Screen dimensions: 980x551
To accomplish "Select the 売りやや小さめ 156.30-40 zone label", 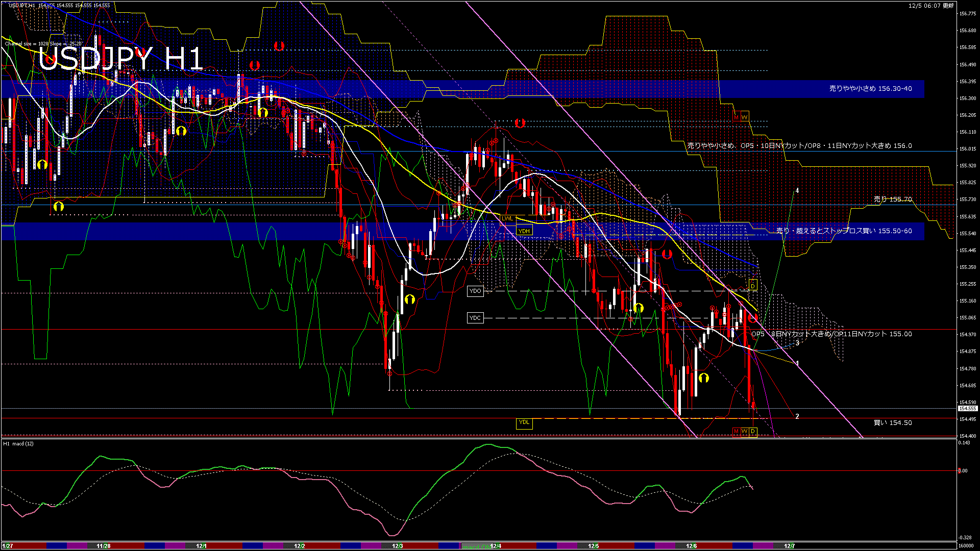I will (870, 89).
